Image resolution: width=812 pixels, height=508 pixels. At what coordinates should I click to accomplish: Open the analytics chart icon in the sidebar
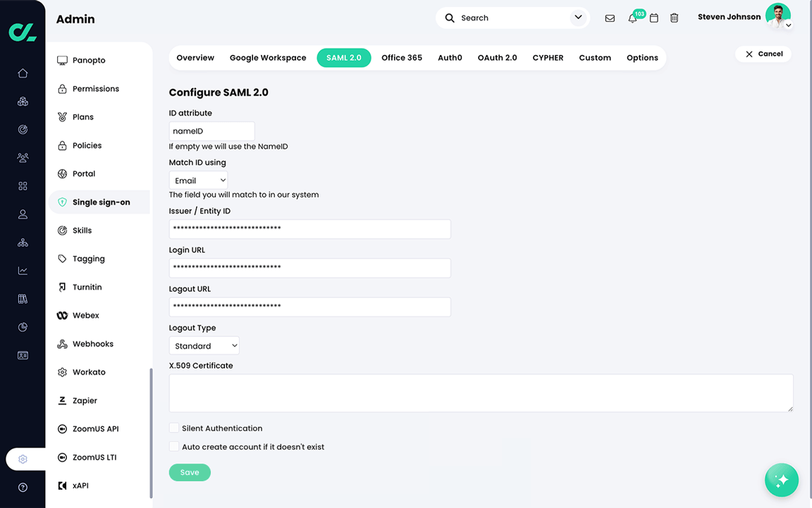(x=22, y=271)
